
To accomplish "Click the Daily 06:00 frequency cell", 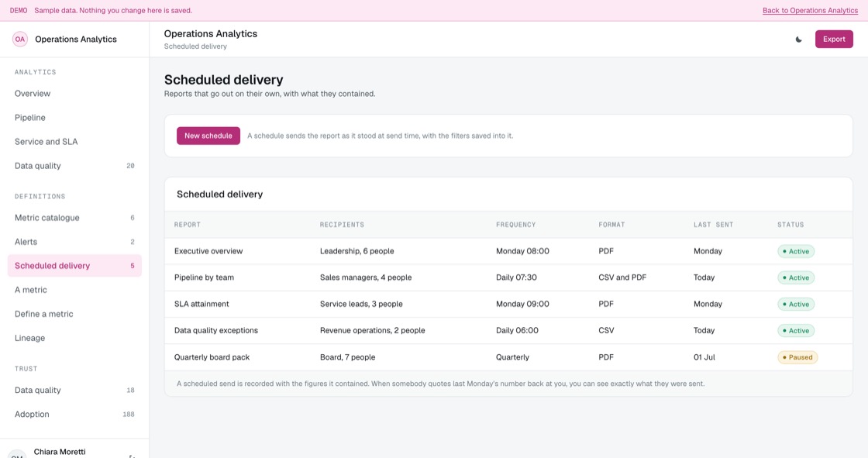I will coord(516,331).
